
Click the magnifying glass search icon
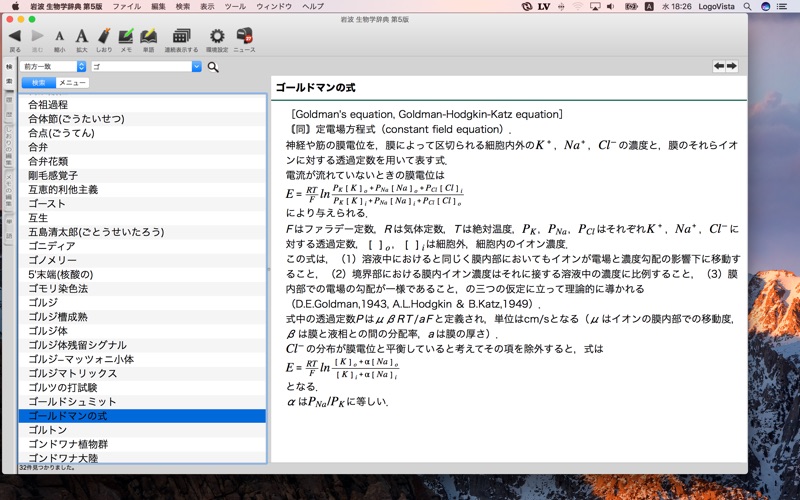(213, 67)
